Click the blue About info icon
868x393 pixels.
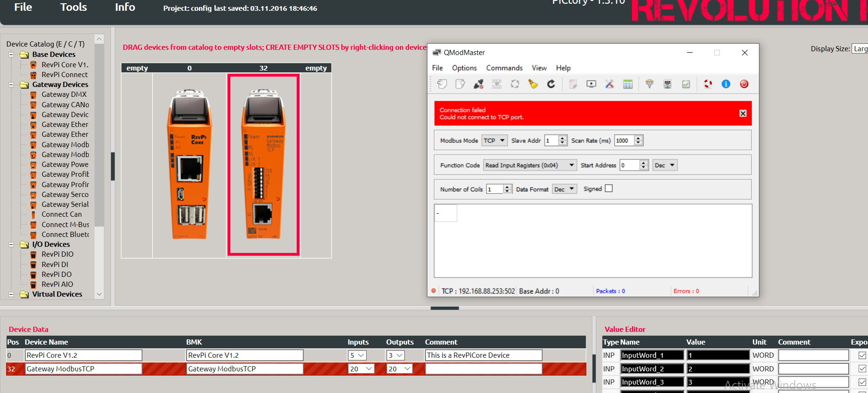(726, 84)
